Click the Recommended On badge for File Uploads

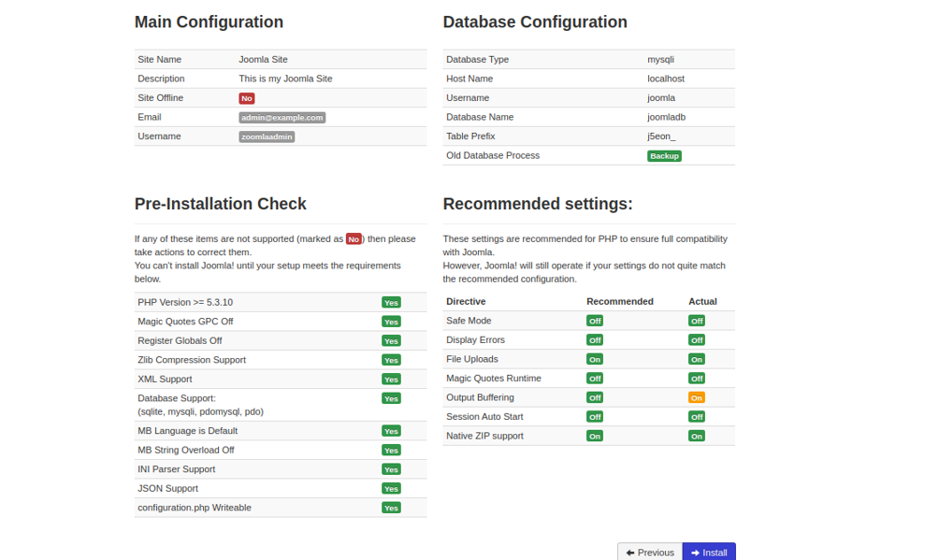595,359
